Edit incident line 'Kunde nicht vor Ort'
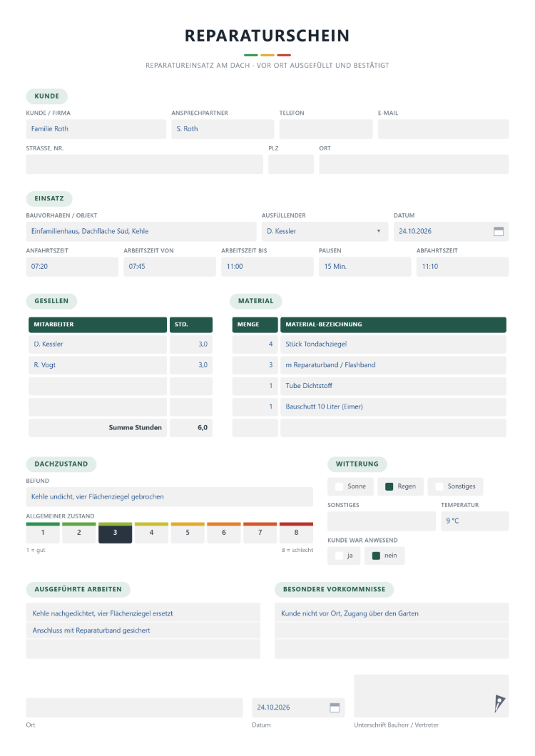Image resolution: width=535 pixels, height=756 pixels. coord(392,613)
